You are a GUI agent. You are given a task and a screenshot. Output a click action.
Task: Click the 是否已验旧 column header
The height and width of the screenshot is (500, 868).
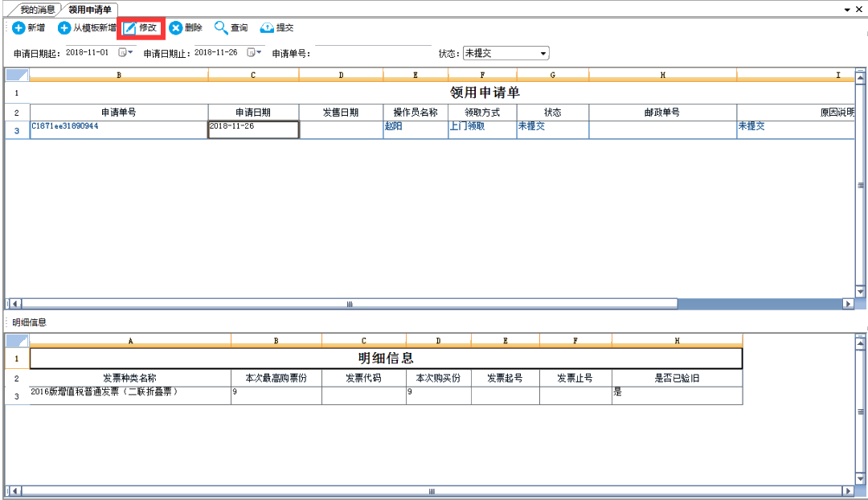click(x=677, y=378)
